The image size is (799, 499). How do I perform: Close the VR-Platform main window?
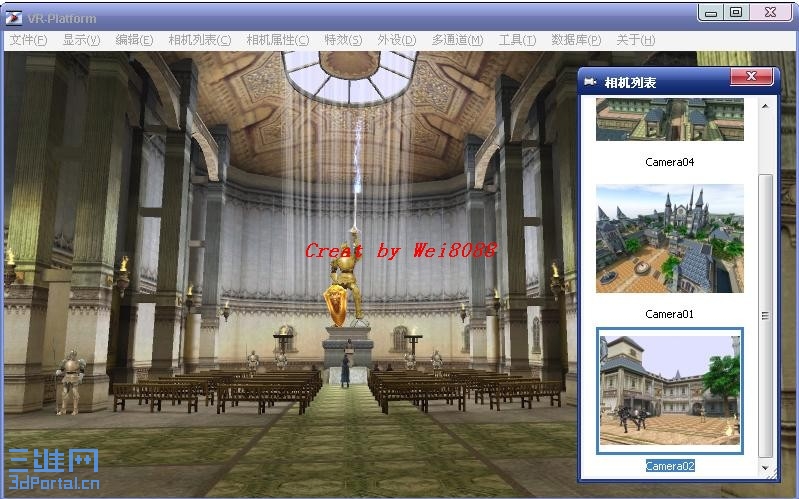click(x=770, y=12)
